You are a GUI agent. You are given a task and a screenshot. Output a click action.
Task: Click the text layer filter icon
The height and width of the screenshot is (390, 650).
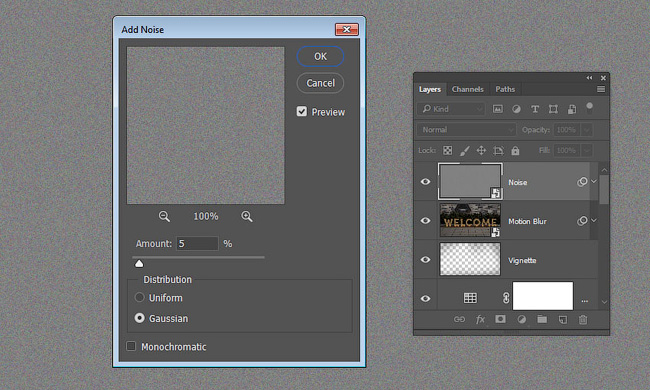(x=535, y=109)
